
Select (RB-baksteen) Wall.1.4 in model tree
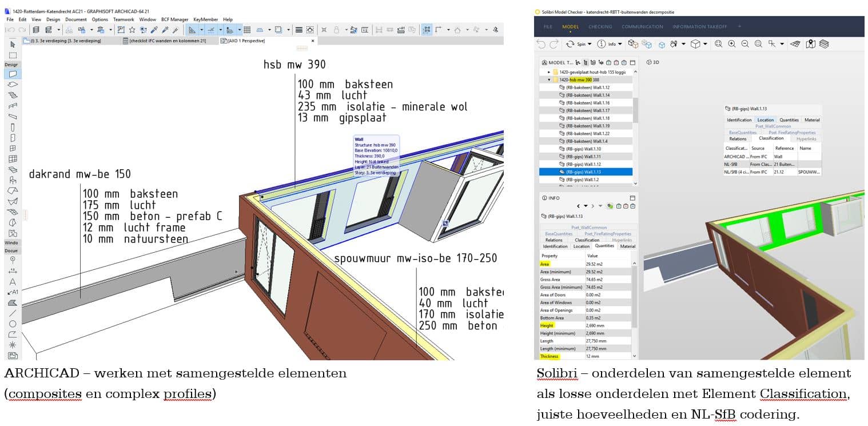586,141
